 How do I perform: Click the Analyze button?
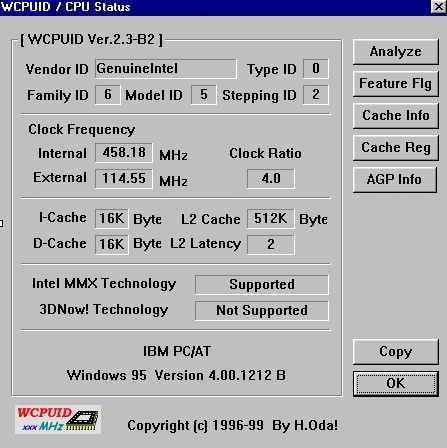click(395, 52)
